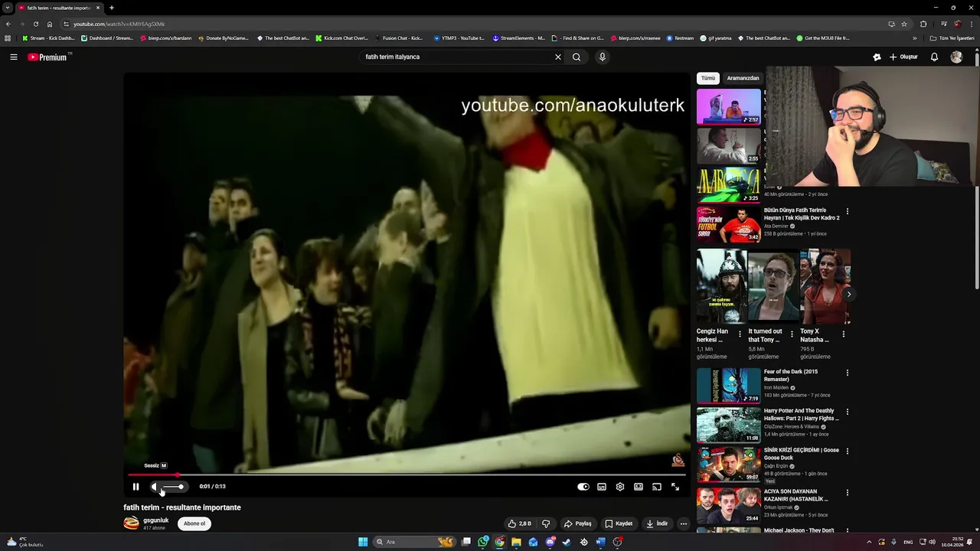This screenshot has width=980, height=551.
Task: Open Steam from the taskbar
Action: pyautogui.click(x=567, y=542)
